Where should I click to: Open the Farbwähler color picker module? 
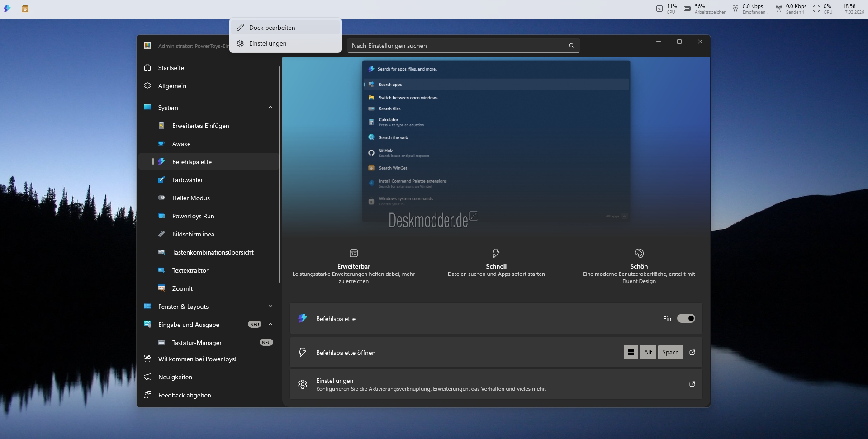(x=187, y=180)
